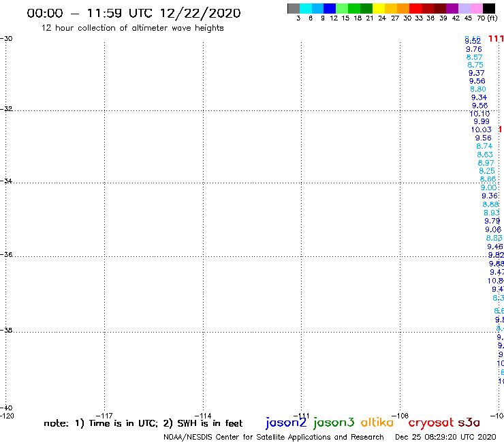Image resolution: width=504 pixels, height=443 pixels.
Task: Pick the pink legend swatch
Action: tap(477, 8)
